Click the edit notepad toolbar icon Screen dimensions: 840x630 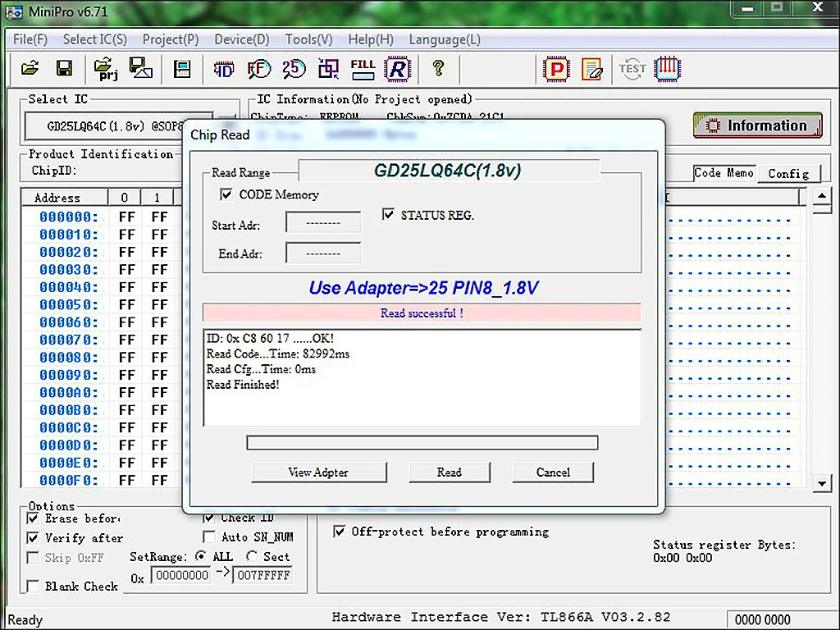point(592,69)
